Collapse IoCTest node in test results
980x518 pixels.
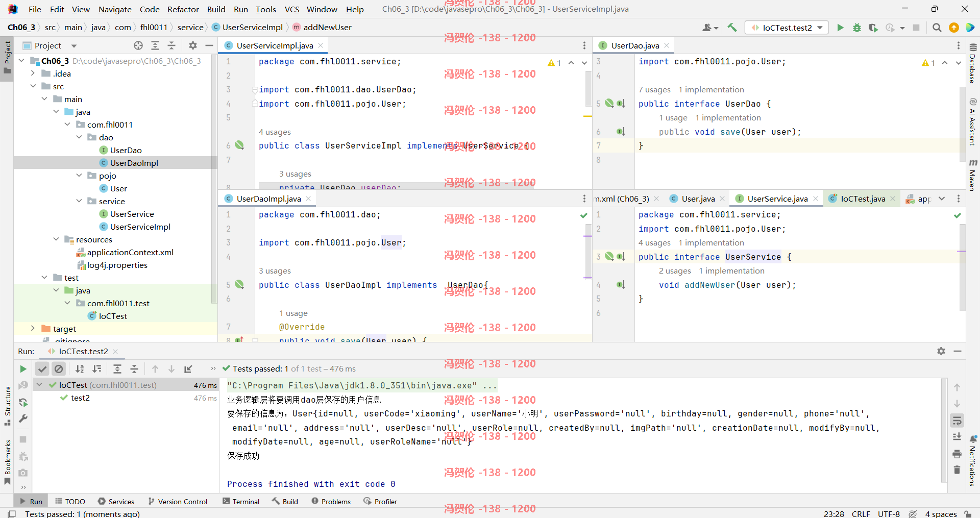tap(39, 385)
